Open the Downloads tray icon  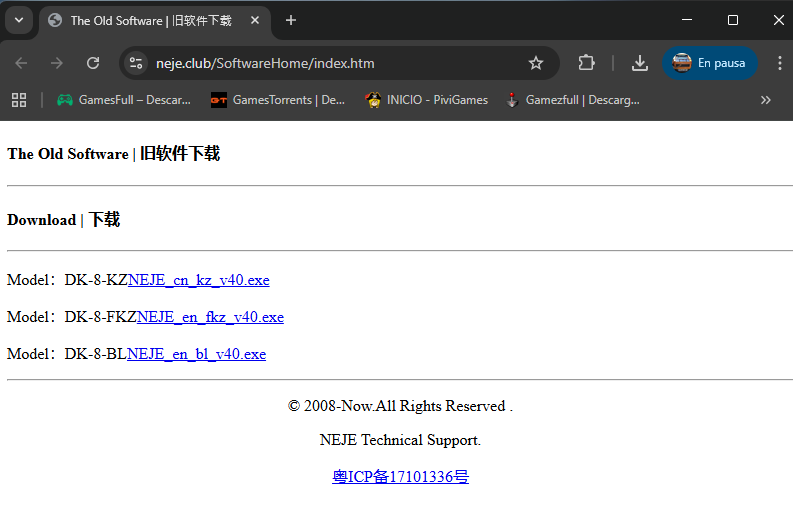640,63
